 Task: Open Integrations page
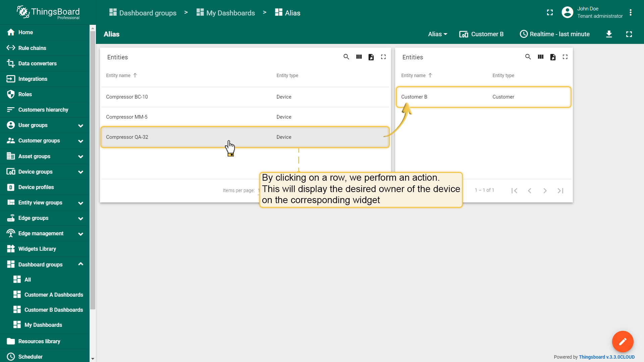(45, 79)
